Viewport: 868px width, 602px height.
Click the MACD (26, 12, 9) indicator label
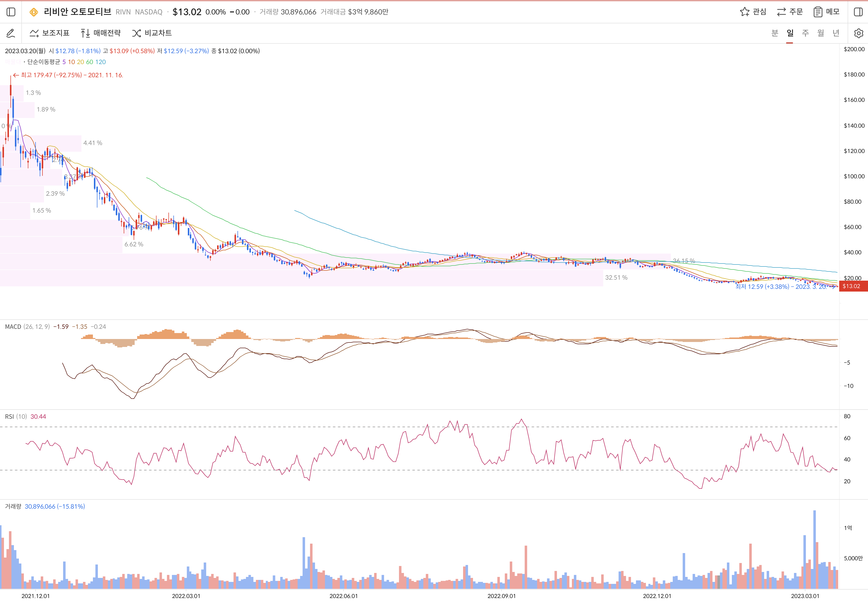pos(28,327)
